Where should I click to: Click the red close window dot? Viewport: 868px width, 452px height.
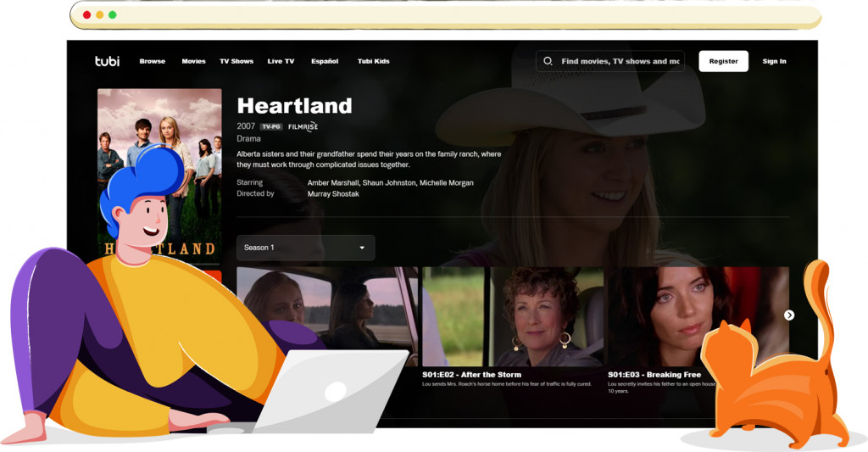pyautogui.click(x=87, y=15)
